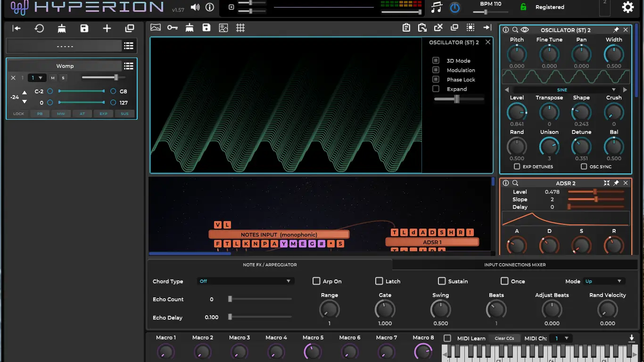Click the key icon in the editor toolbar
This screenshot has height=362, width=644.
[173, 28]
